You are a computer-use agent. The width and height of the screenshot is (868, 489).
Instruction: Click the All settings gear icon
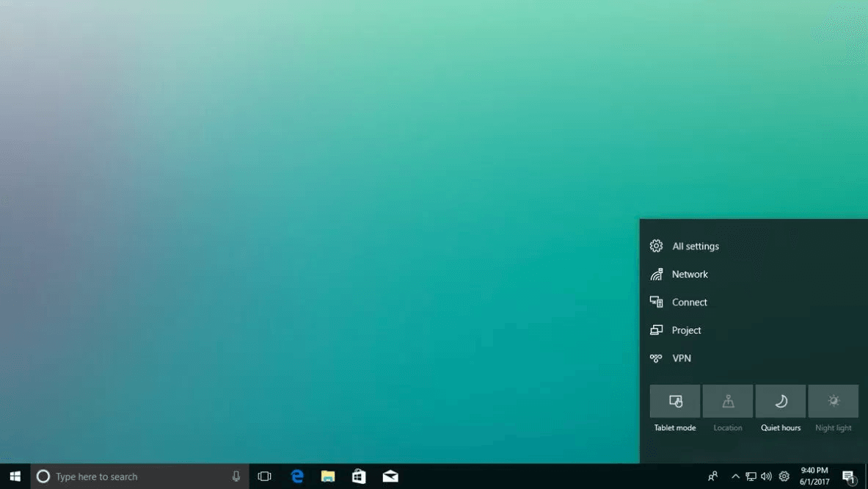coord(656,246)
